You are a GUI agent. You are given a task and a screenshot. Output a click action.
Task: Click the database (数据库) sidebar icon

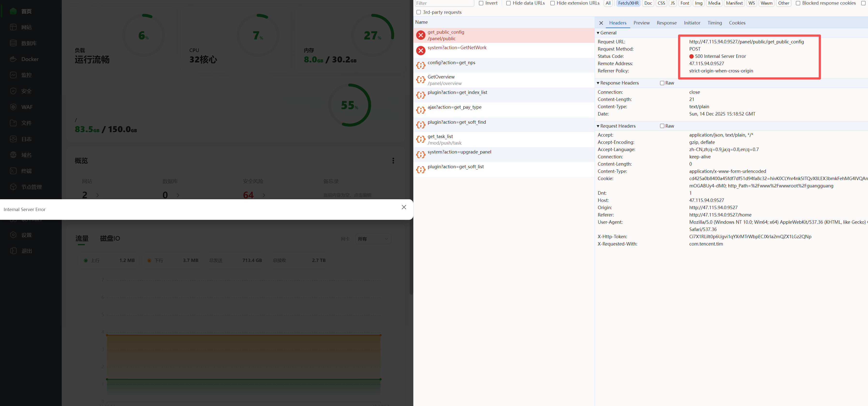tap(13, 43)
